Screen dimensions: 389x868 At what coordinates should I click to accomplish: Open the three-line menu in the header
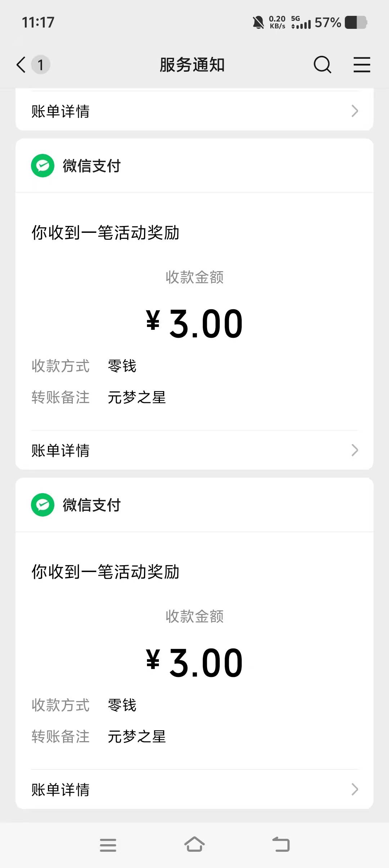click(362, 65)
